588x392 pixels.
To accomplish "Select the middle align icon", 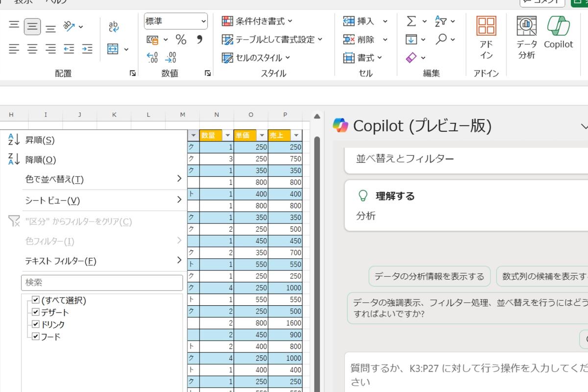I will (32, 25).
